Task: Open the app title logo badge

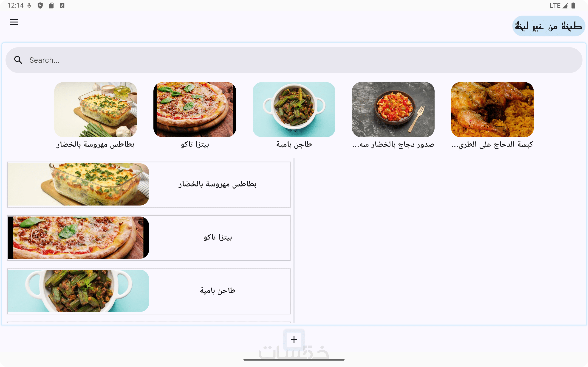Action: (549, 26)
